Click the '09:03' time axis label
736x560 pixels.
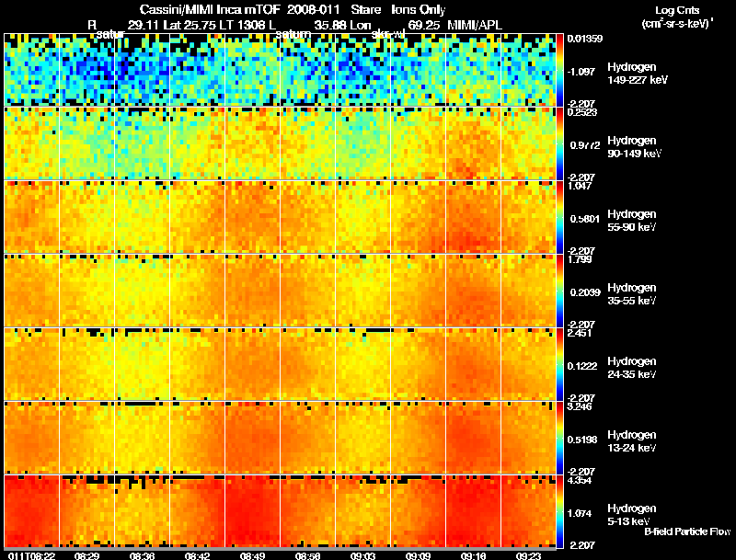coord(362,555)
